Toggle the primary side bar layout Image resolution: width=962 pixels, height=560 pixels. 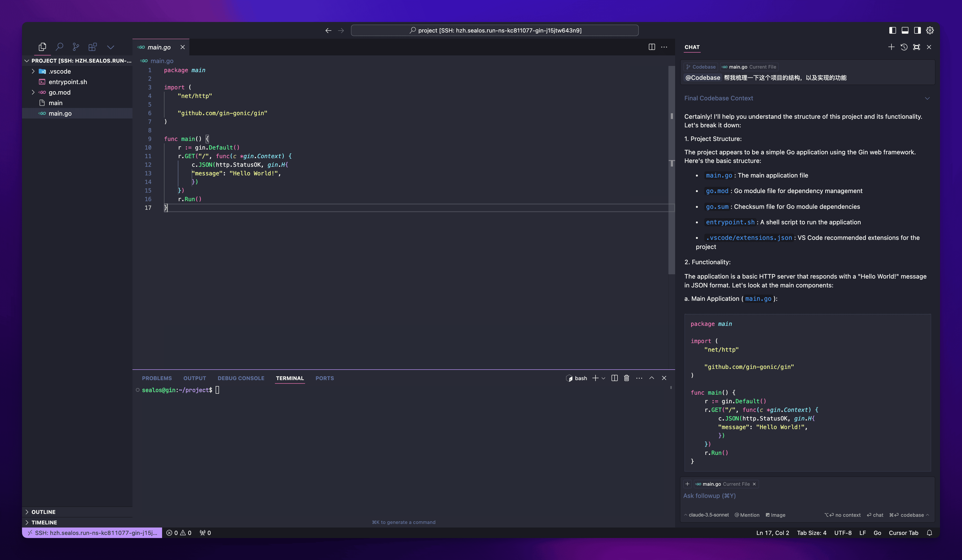pyautogui.click(x=892, y=31)
